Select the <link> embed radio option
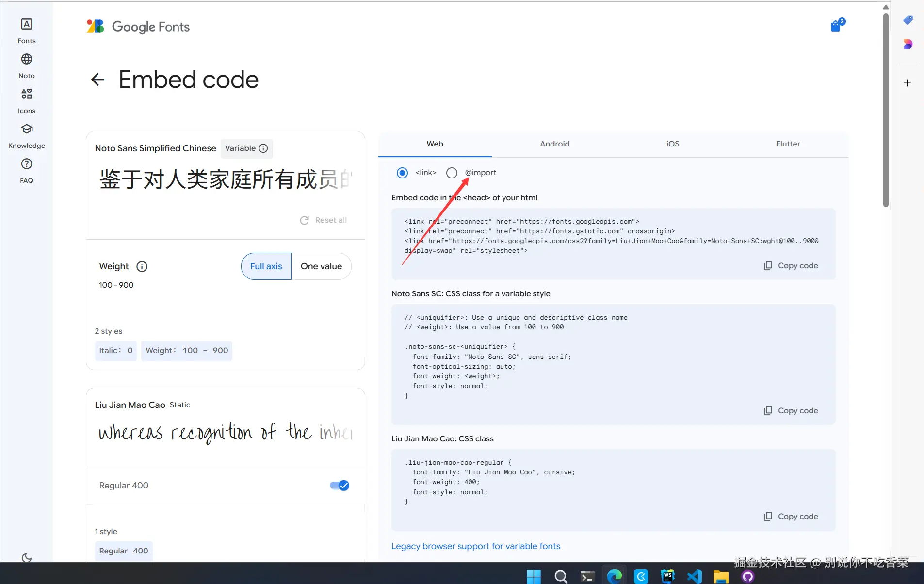924x584 pixels. 402,173
